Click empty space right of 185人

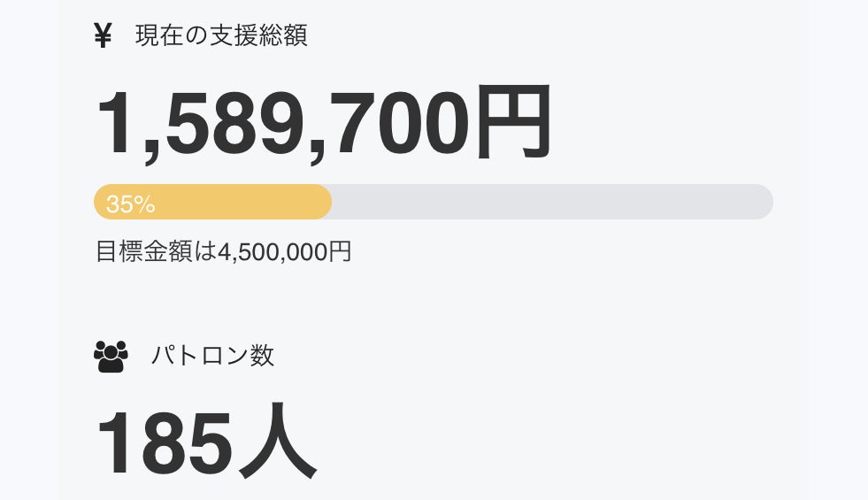pos(549,441)
